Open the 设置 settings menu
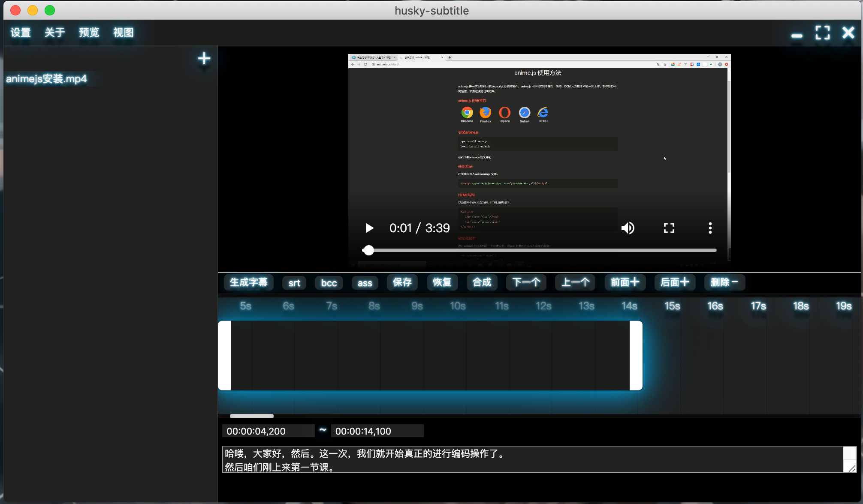The width and height of the screenshot is (863, 504). pyautogui.click(x=21, y=33)
